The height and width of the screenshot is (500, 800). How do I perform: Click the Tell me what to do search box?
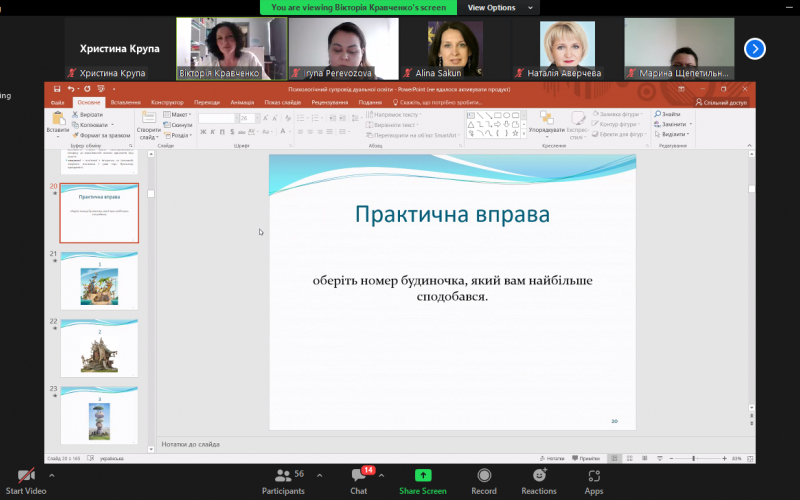(437, 103)
